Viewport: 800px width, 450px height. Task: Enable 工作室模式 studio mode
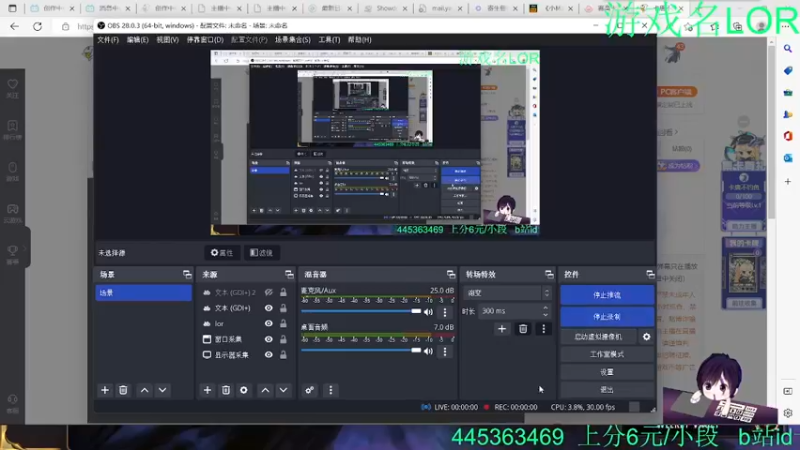click(x=607, y=354)
